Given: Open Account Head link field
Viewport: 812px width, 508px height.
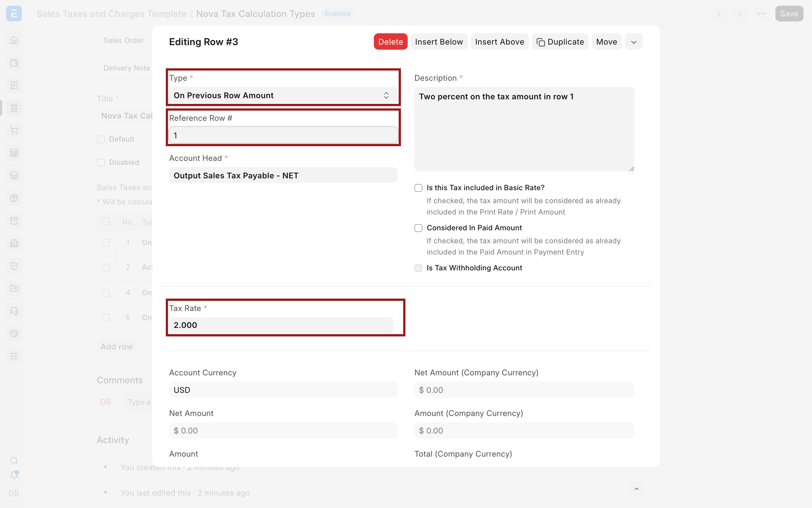Looking at the screenshot, I should [283, 175].
